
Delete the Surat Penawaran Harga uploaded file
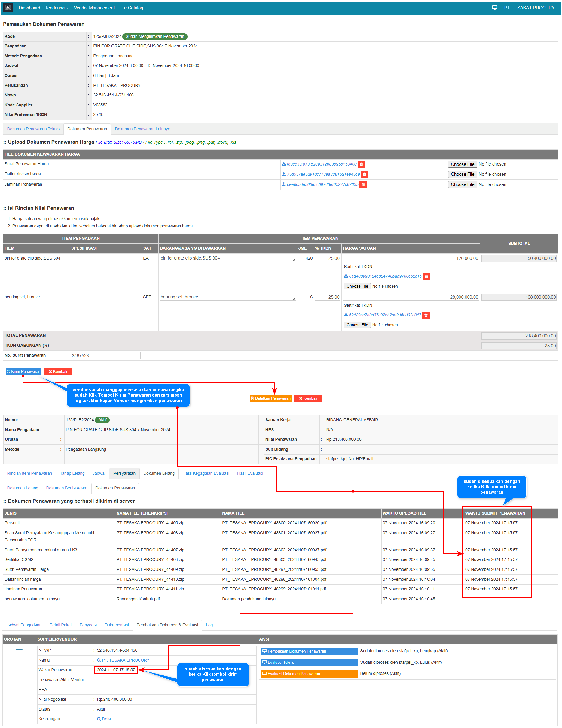tap(361, 164)
